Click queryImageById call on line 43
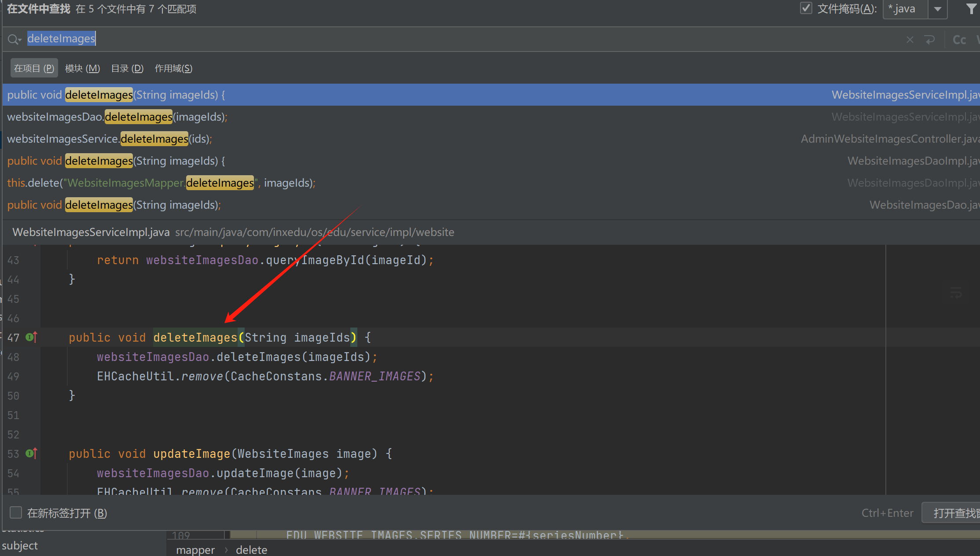The width and height of the screenshot is (980, 556). [315, 260]
